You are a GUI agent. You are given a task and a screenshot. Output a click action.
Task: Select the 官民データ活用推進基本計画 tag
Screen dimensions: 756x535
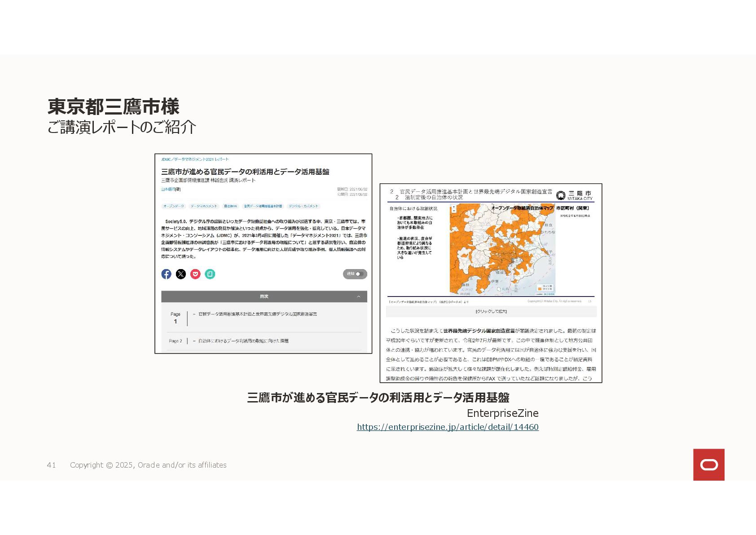(x=263, y=206)
